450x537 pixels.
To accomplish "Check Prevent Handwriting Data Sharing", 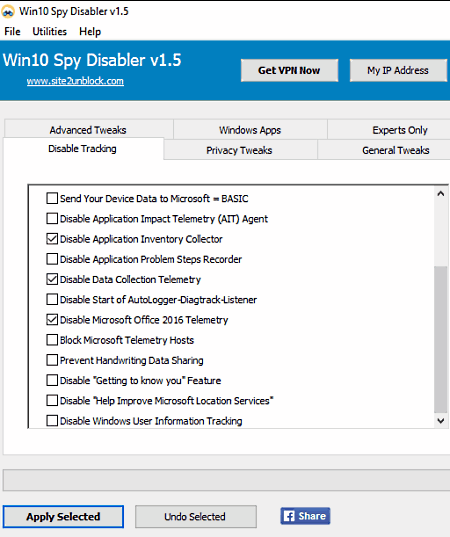I will pos(52,360).
